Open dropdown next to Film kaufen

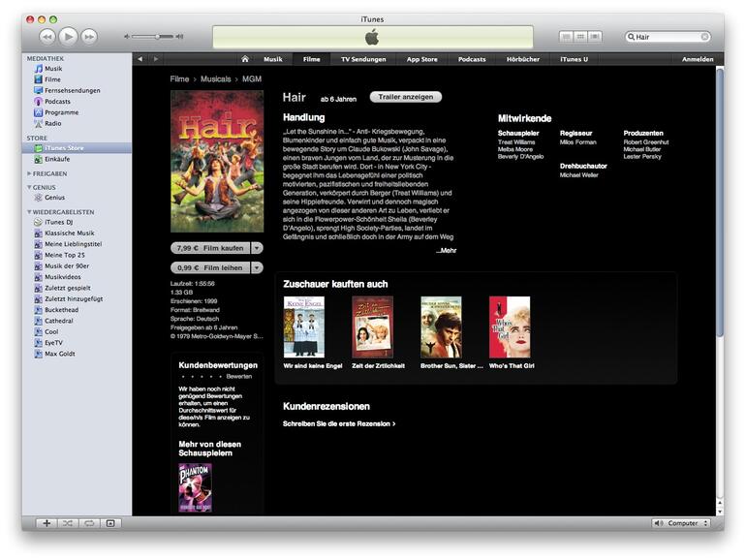point(257,248)
